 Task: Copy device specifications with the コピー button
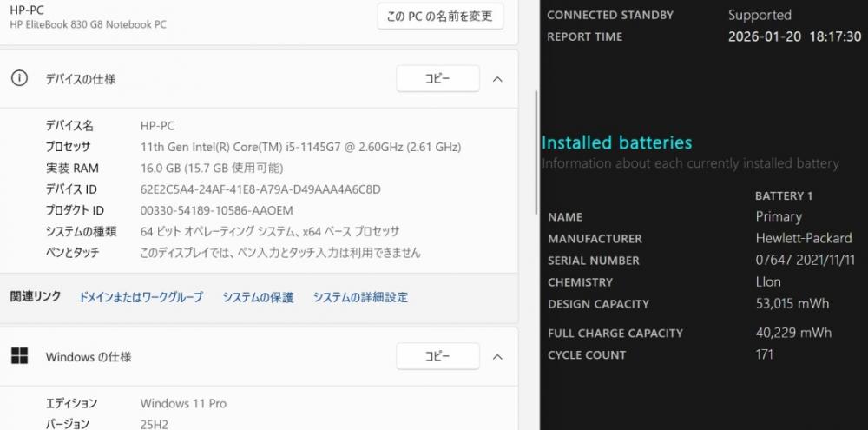click(437, 79)
